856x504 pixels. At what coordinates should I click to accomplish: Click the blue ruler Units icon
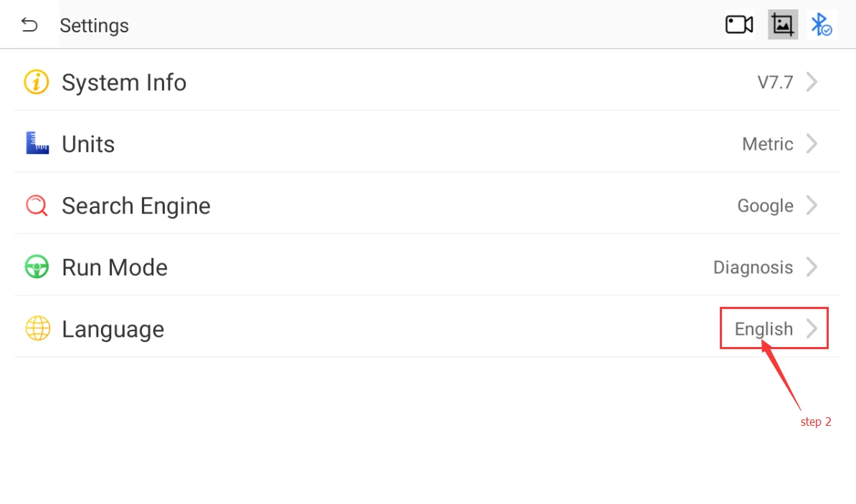pos(37,143)
